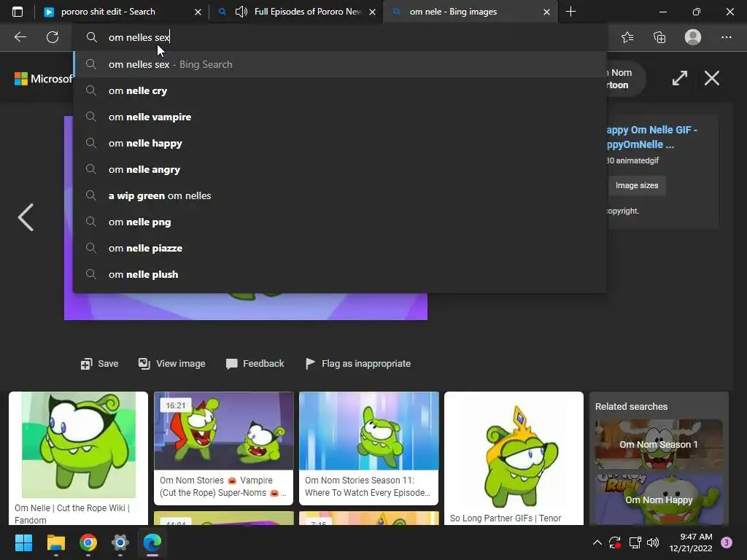Refresh the current page

53,37
